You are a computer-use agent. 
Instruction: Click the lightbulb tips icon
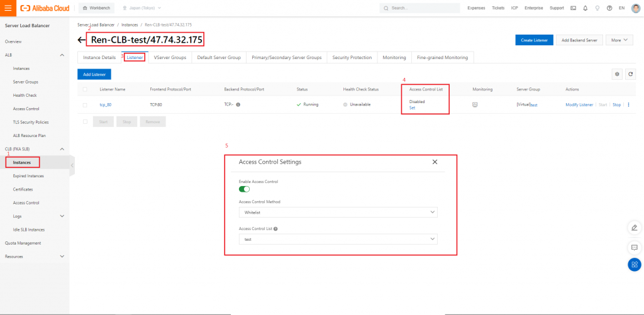(597, 8)
